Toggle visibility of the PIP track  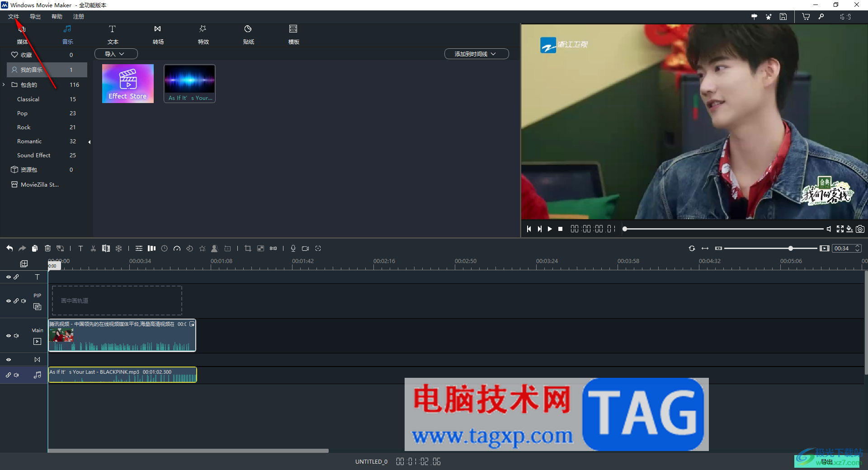click(x=9, y=301)
